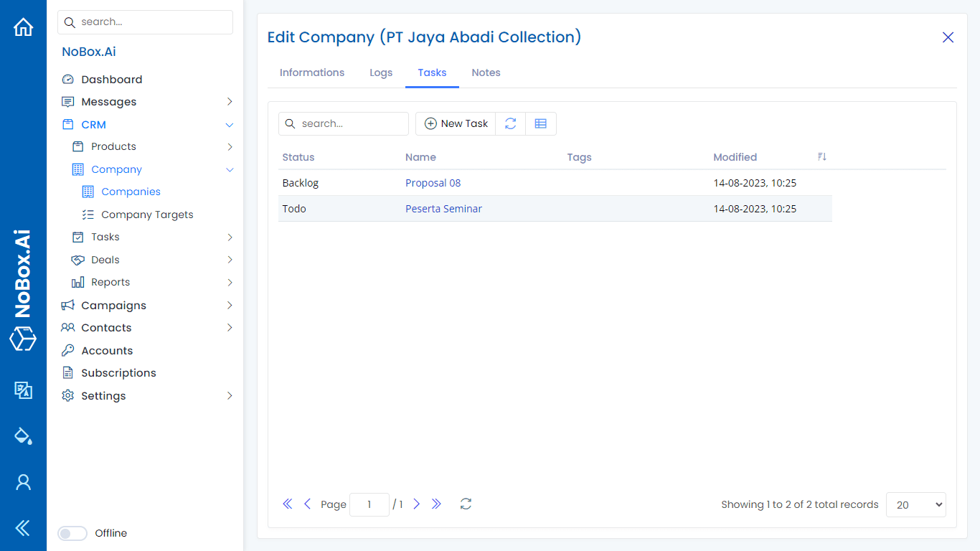Open the column layout icon next to refresh
This screenshot has width=980, height=551.
[x=541, y=123]
